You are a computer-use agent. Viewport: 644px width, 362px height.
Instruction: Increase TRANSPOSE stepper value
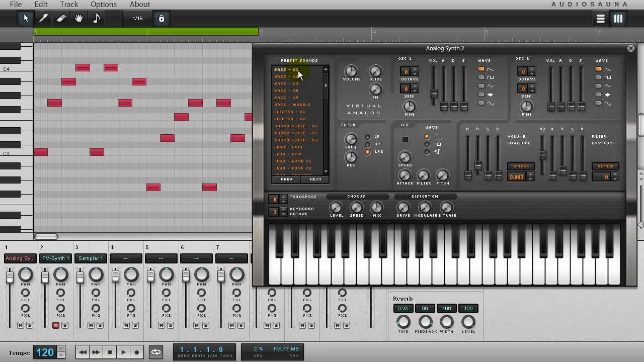284,197
